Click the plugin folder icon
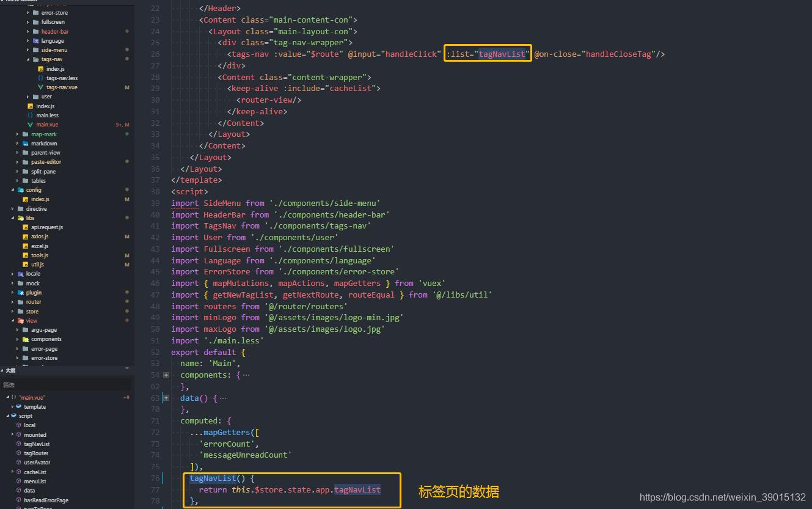812x509 pixels. (x=20, y=293)
